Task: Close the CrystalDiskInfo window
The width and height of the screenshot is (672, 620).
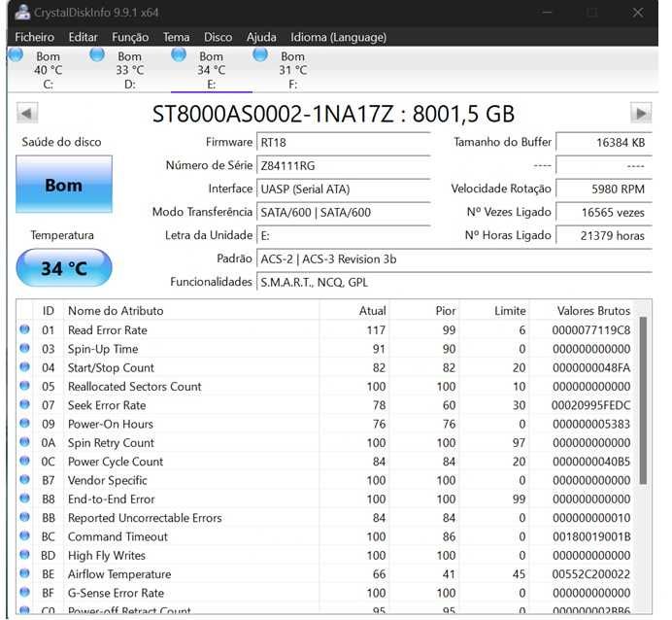Action: click(638, 13)
